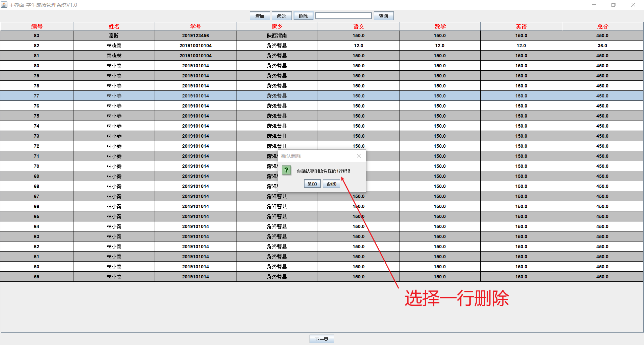The width and height of the screenshot is (644, 345).
Task: Select row with 编号 66
Action: coord(322,206)
